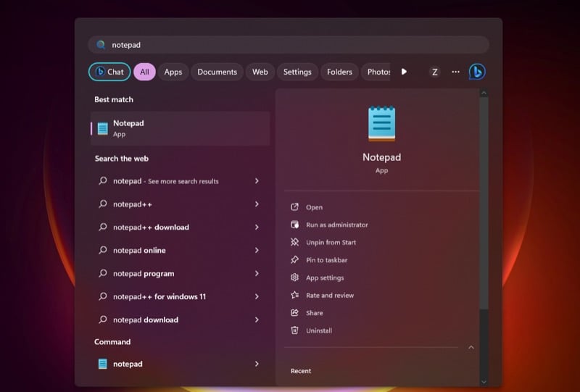Click the notepad command icon
The width and height of the screenshot is (580, 392).
(102, 364)
